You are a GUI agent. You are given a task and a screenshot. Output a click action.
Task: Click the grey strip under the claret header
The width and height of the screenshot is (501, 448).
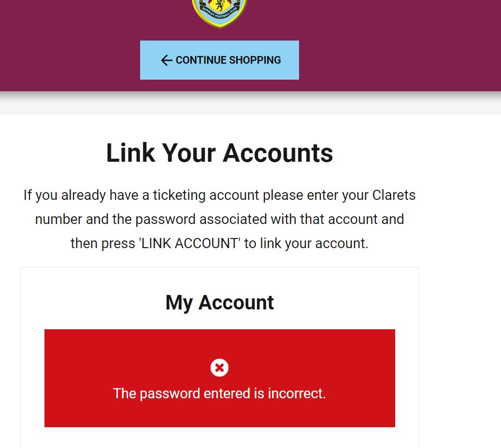click(250, 103)
